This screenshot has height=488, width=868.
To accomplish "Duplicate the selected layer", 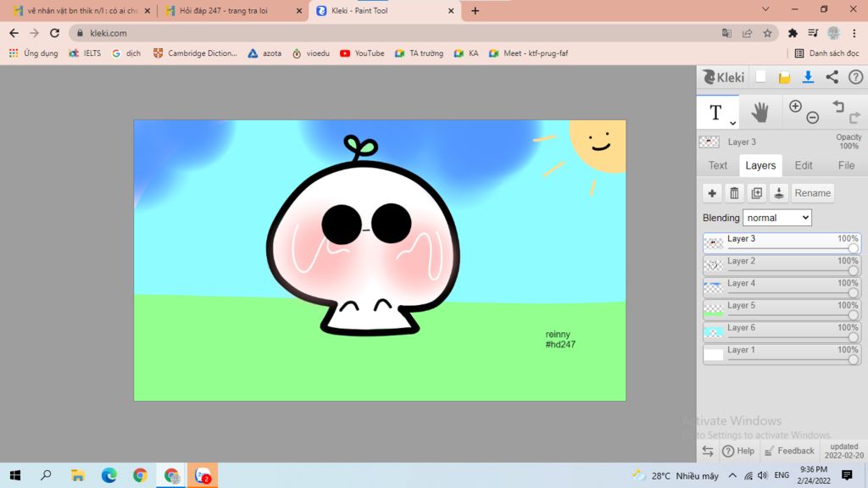I will click(757, 193).
